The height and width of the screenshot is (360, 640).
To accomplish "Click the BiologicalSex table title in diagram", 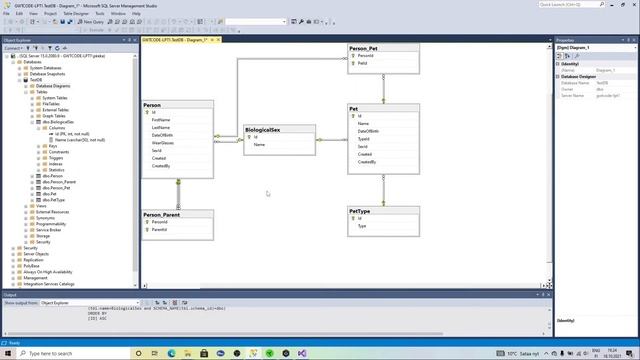I will click(279, 129).
